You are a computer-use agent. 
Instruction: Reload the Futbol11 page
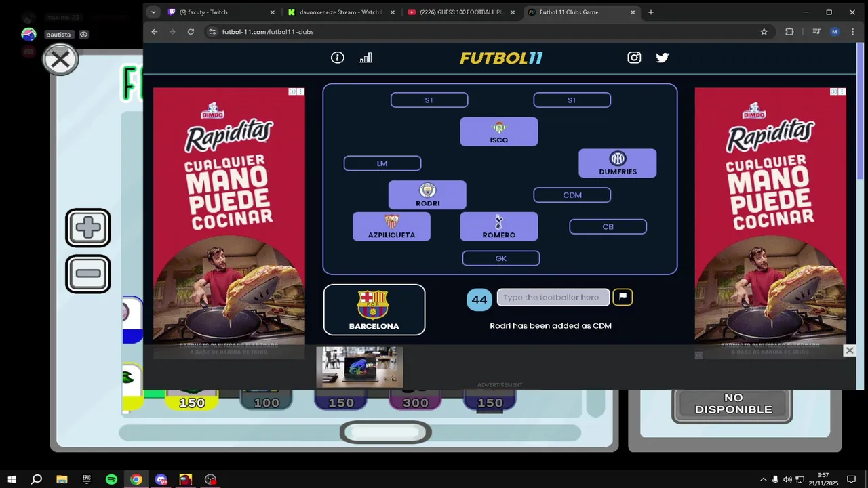[x=191, y=32]
